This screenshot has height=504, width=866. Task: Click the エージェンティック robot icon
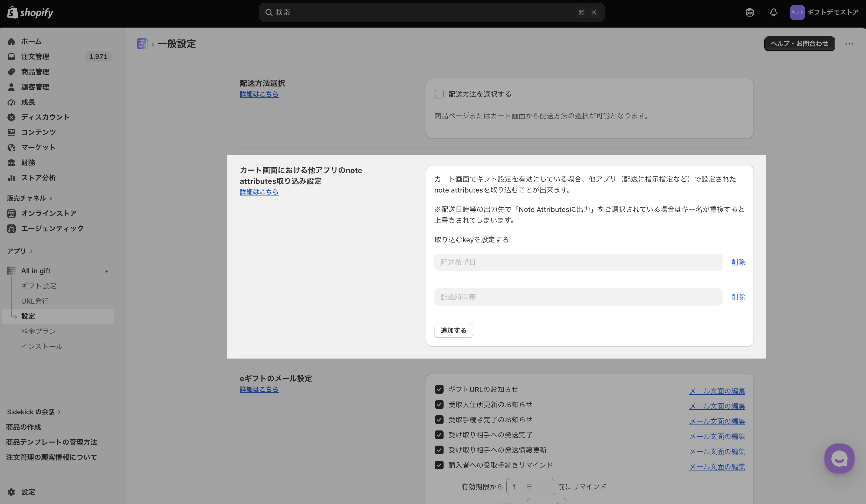[11, 228]
